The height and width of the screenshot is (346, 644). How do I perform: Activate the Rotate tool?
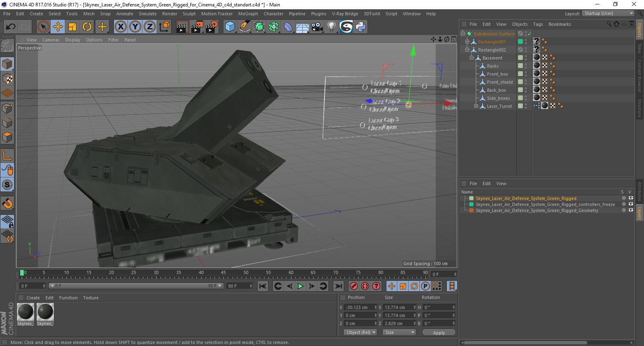pyautogui.click(x=87, y=27)
